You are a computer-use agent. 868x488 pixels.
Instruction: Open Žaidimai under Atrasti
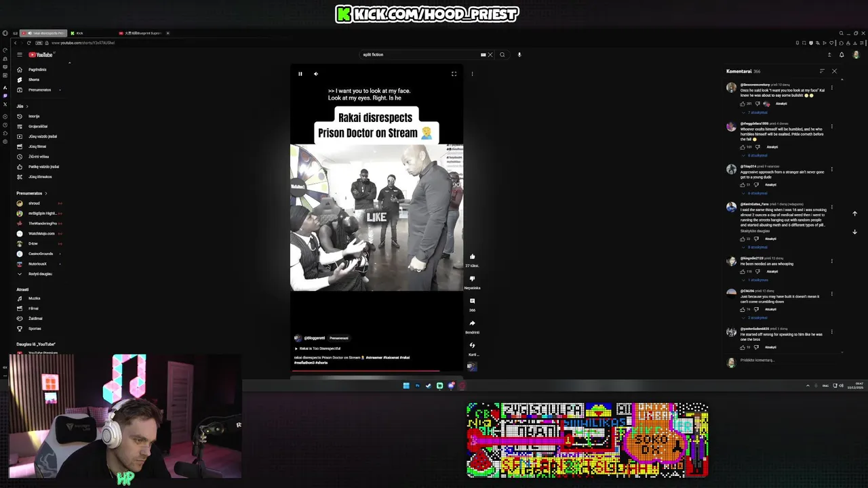pos(35,319)
